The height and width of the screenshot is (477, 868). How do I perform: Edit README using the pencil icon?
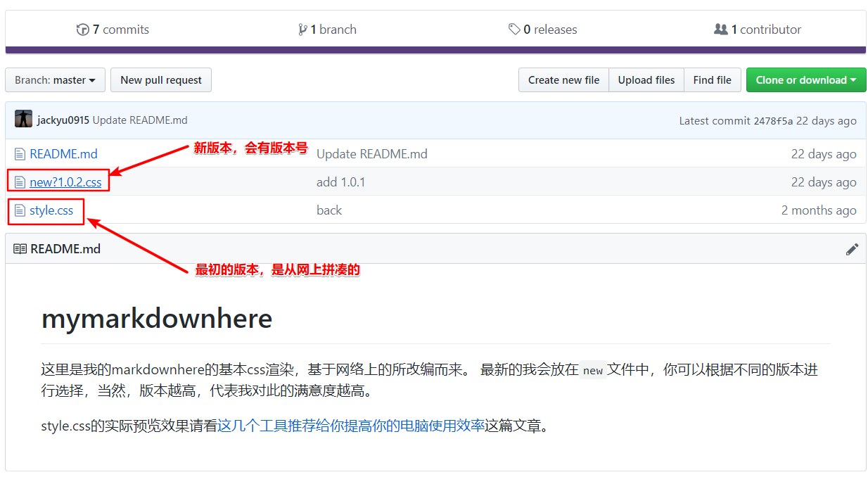[x=852, y=249]
